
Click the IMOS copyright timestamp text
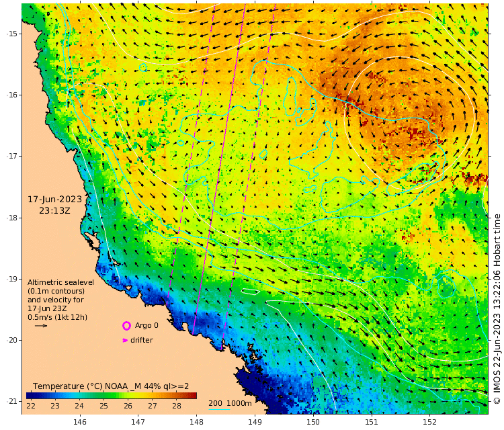497,308
